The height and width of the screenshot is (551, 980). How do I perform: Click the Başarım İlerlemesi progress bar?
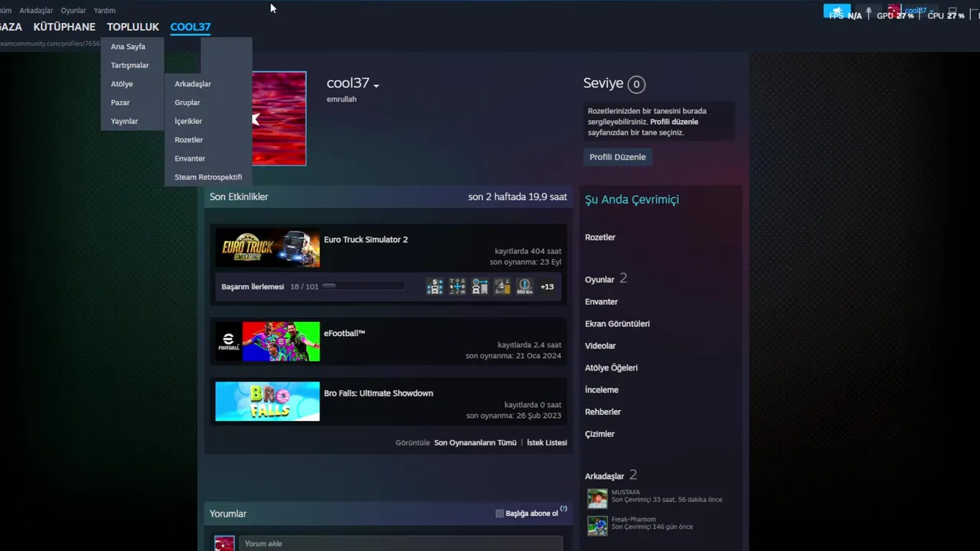tap(363, 286)
